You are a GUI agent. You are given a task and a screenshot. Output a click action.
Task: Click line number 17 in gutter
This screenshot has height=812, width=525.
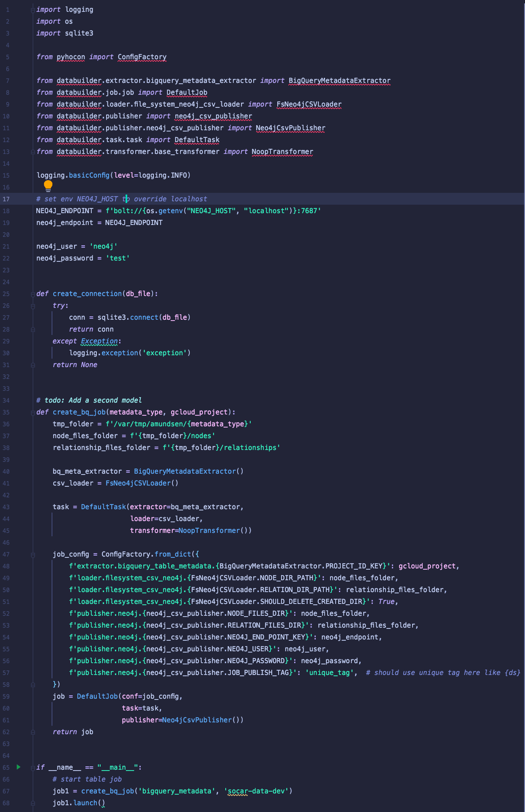tap(6, 199)
